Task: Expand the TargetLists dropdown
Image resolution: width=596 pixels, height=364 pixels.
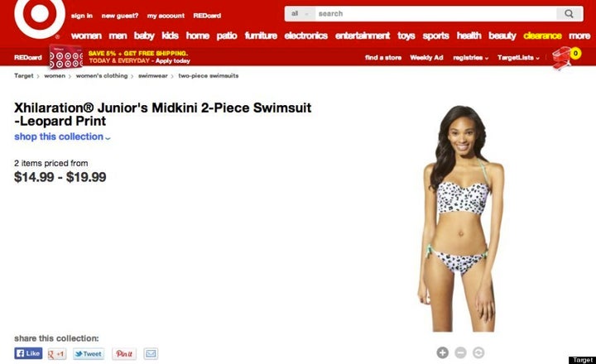Action: [x=518, y=58]
